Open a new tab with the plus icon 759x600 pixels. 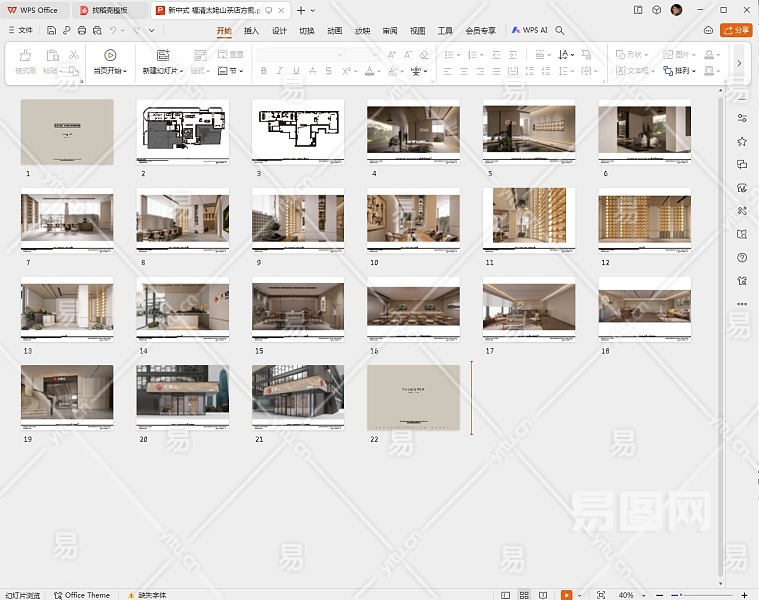pos(301,10)
